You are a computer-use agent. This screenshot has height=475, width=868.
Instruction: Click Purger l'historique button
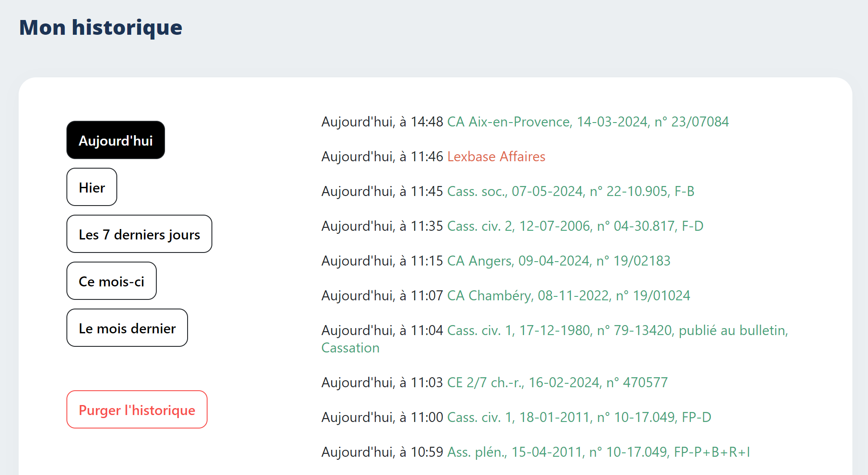coord(137,410)
